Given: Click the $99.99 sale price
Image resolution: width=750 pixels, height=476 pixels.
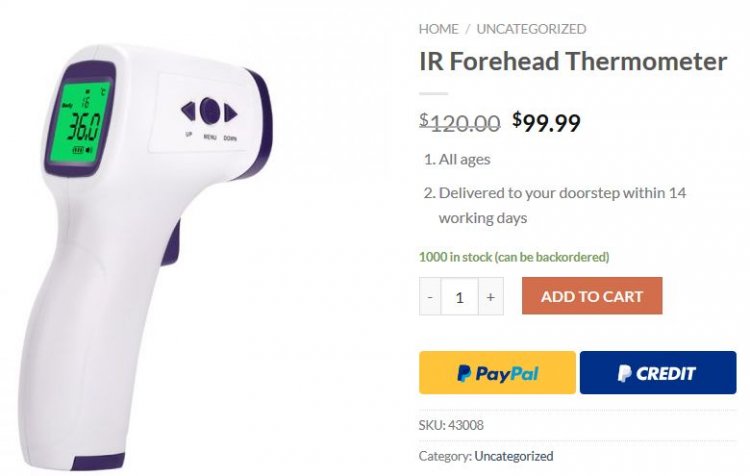Looking at the screenshot, I should (x=546, y=123).
